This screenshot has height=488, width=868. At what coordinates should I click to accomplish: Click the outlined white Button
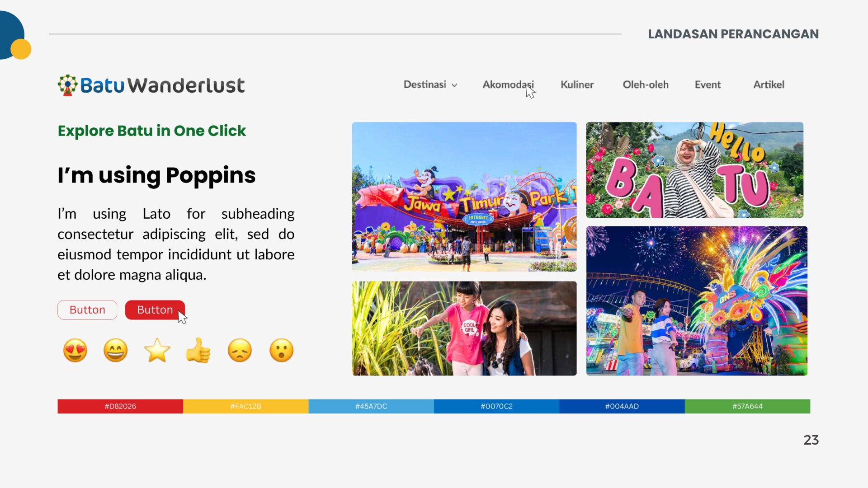coord(87,310)
